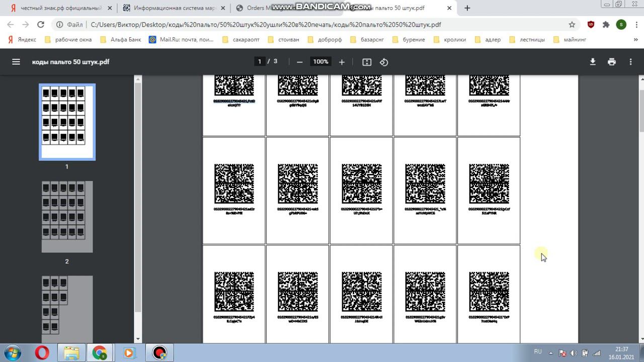Viewport: 644px width, 362px height.
Task: Click the fit to page icon
Action: pos(367,62)
